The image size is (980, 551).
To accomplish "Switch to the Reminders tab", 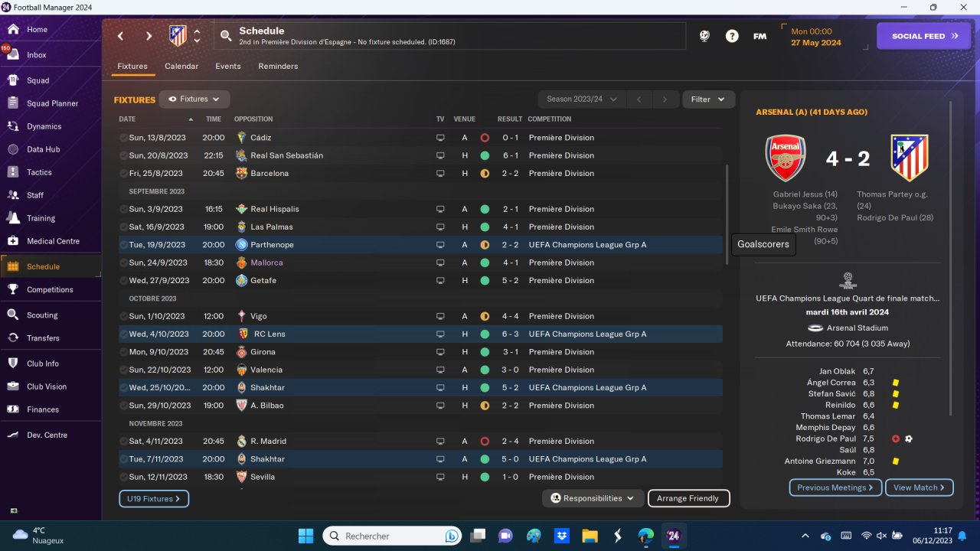I will 278,67.
